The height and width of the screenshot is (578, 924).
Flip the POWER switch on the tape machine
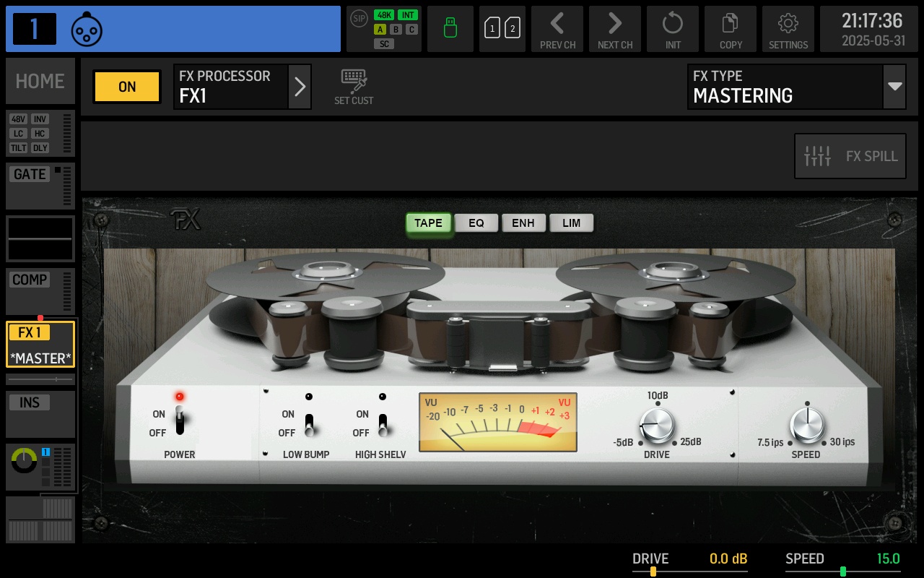point(179,421)
